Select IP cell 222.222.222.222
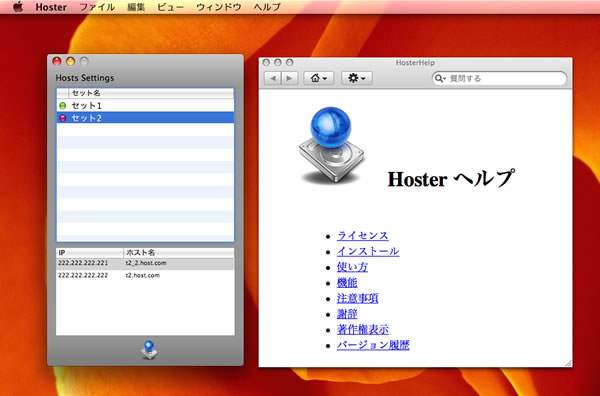 pyautogui.click(x=83, y=275)
